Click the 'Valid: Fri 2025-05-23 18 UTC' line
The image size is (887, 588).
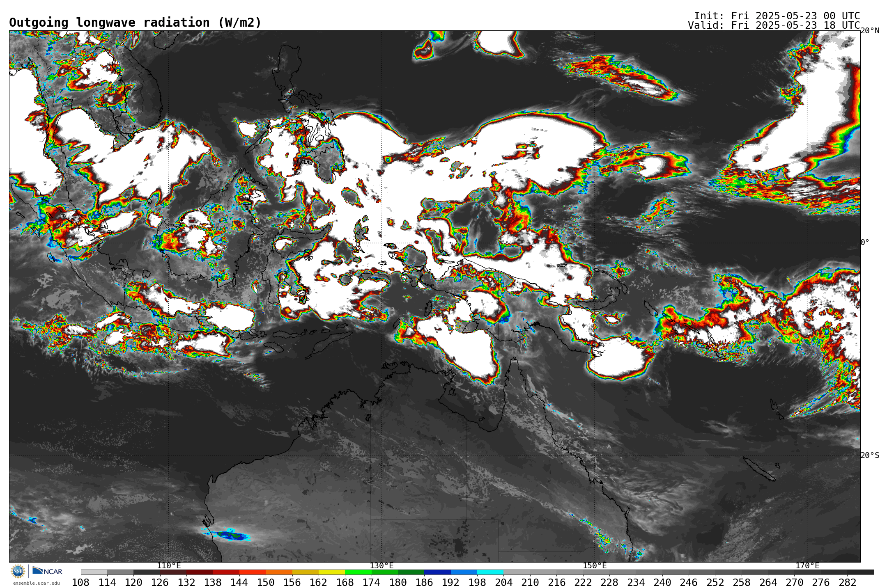point(774,25)
